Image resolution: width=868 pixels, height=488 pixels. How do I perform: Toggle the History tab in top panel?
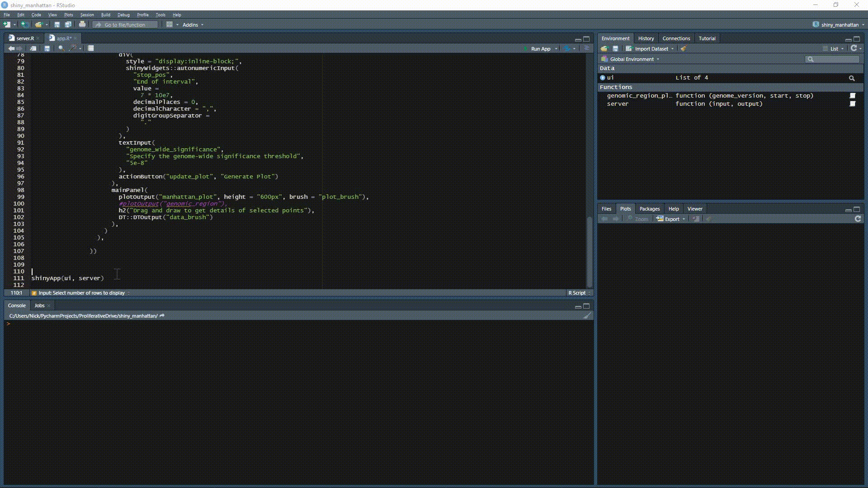pos(646,38)
